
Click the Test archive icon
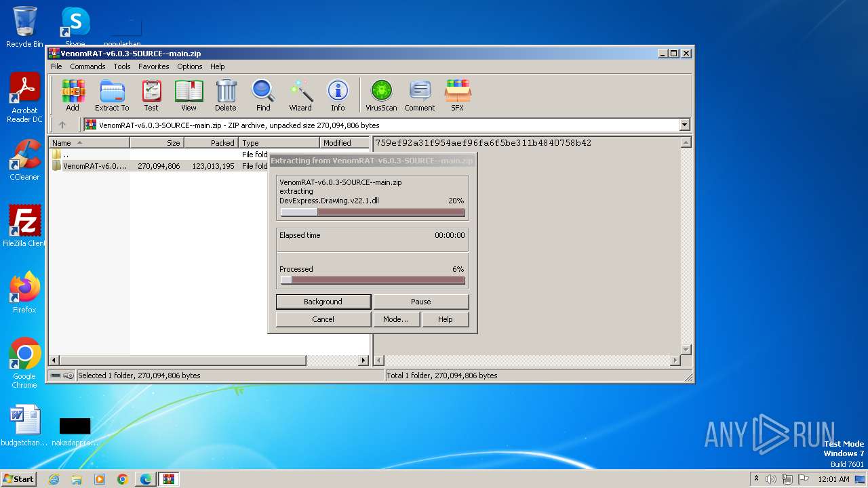pos(151,95)
